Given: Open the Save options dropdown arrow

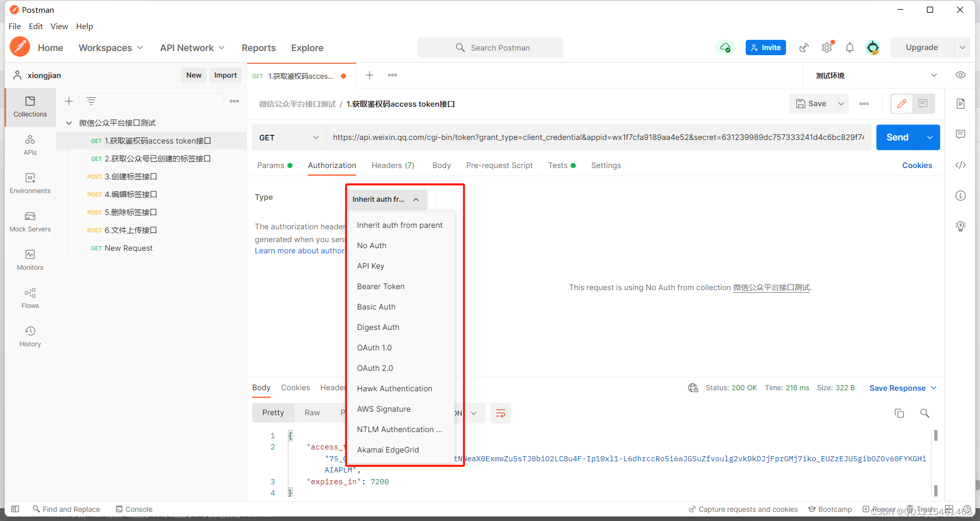Looking at the screenshot, I should [x=841, y=104].
